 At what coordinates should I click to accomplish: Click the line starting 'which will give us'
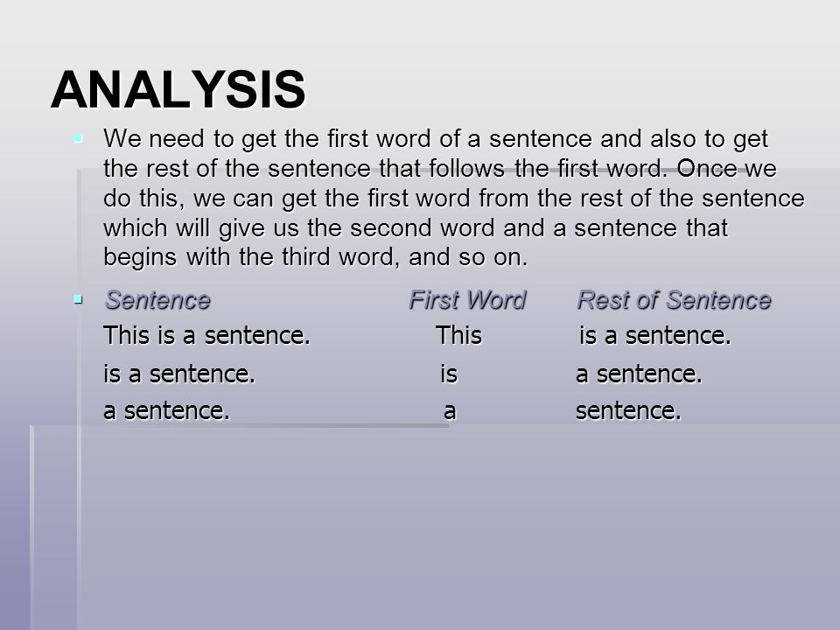point(415,228)
